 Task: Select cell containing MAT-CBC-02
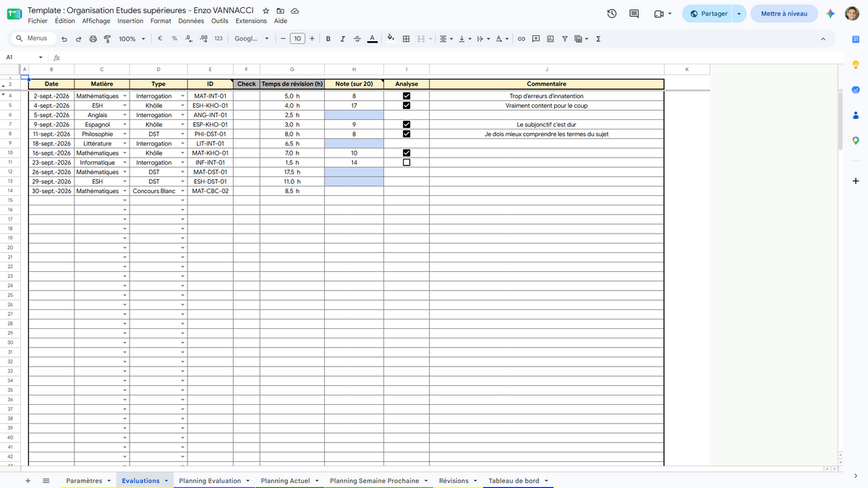210,192
